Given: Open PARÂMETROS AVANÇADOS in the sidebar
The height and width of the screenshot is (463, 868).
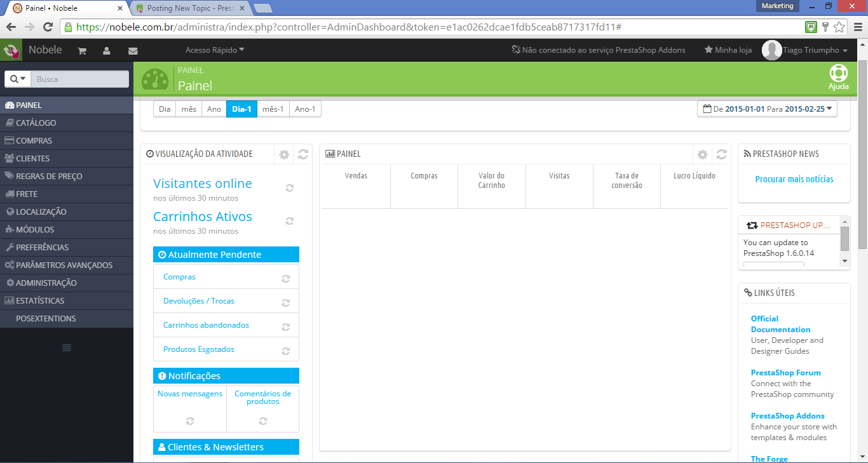Looking at the screenshot, I should (67, 265).
